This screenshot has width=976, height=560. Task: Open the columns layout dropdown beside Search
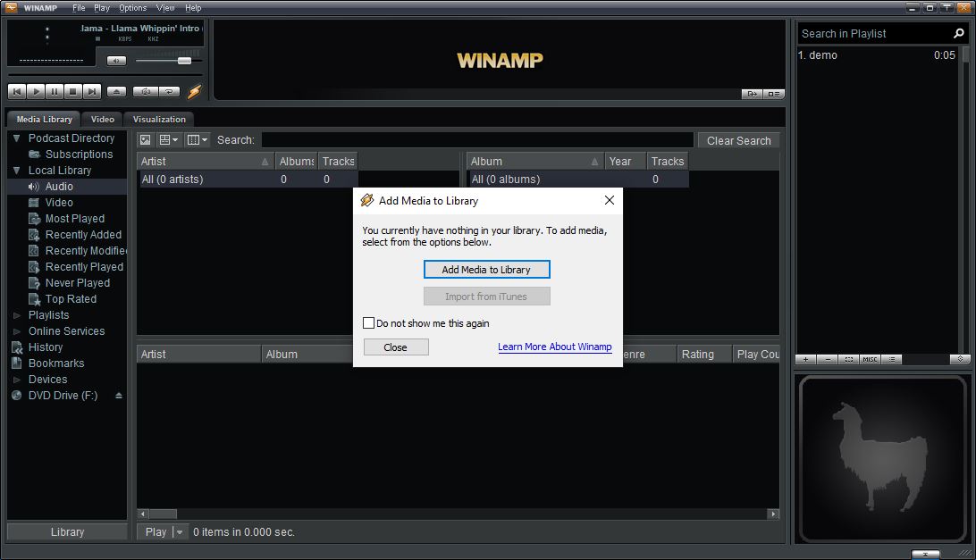(198, 140)
